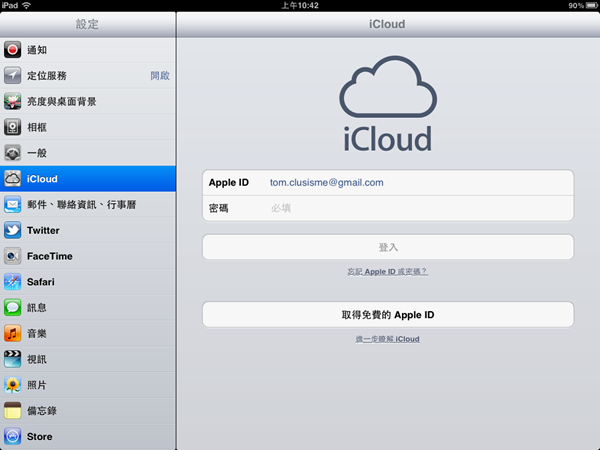Open the 通知 settings row
The image size is (600, 450).
coord(88,50)
